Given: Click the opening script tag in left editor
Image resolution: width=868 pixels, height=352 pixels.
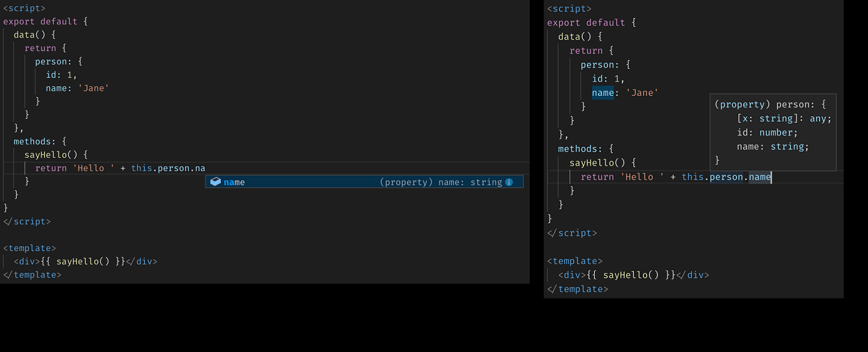Looking at the screenshot, I should pos(24,8).
